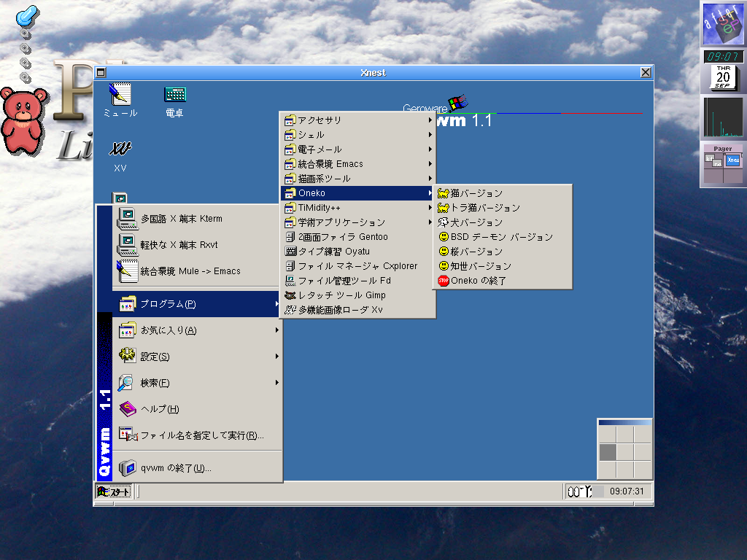
Task: Click the ヘルプ book icon
Action: (127, 408)
